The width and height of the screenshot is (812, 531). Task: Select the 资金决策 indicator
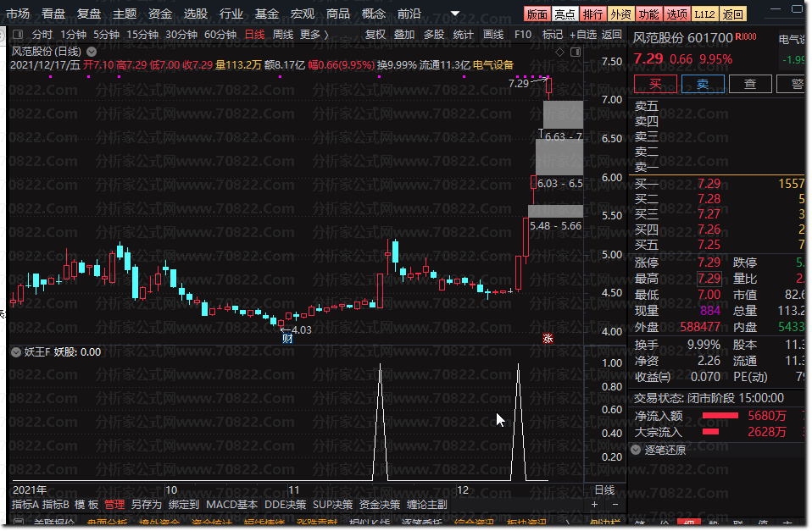click(380, 505)
